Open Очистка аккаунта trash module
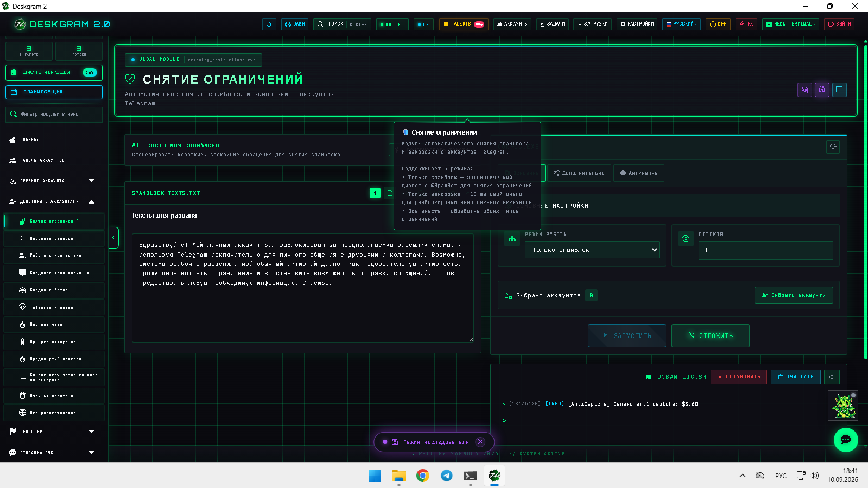The width and height of the screenshot is (868, 488). pyautogui.click(x=54, y=396)
